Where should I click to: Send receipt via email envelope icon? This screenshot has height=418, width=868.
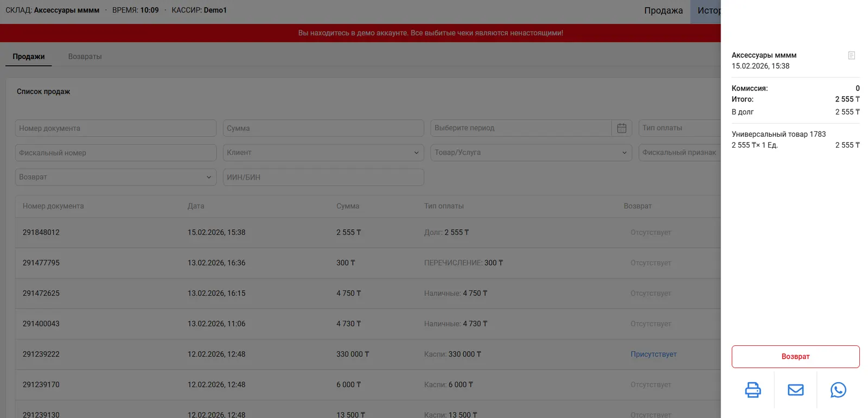point(795,390)
